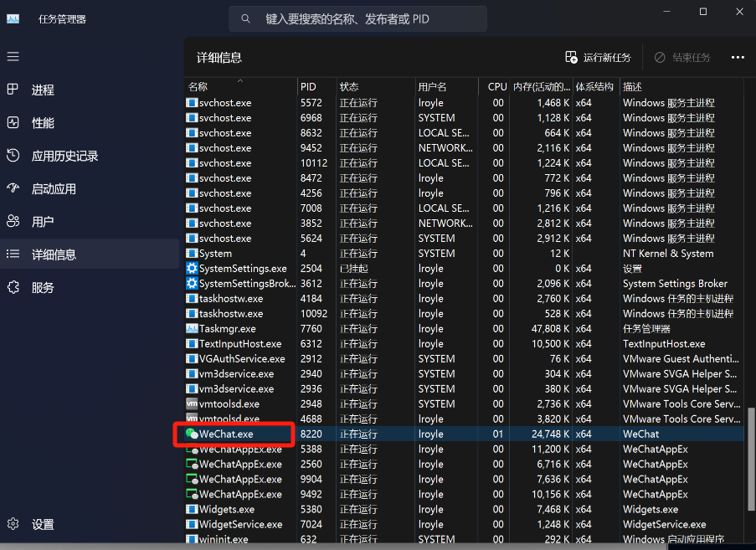This screenshot has width=756, height=550.
Task: Click the 运行新任务 icon
Action: pyautogui.click(x=571, y=58)
